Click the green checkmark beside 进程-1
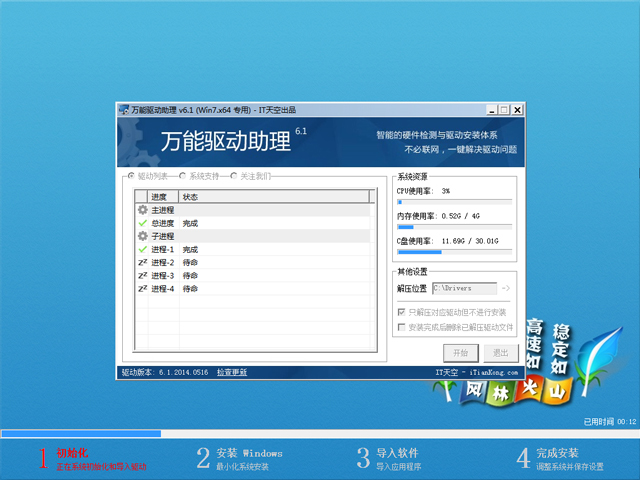640x480 pixels. point(142,249)
